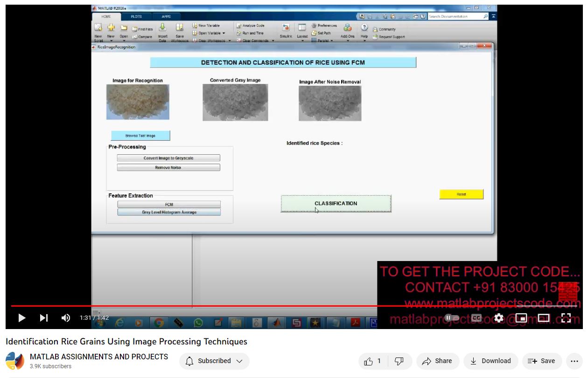Skip to the next video
The height and width of the screenshot is (378, 588).
pyautogui.click(x=44, y=318)
